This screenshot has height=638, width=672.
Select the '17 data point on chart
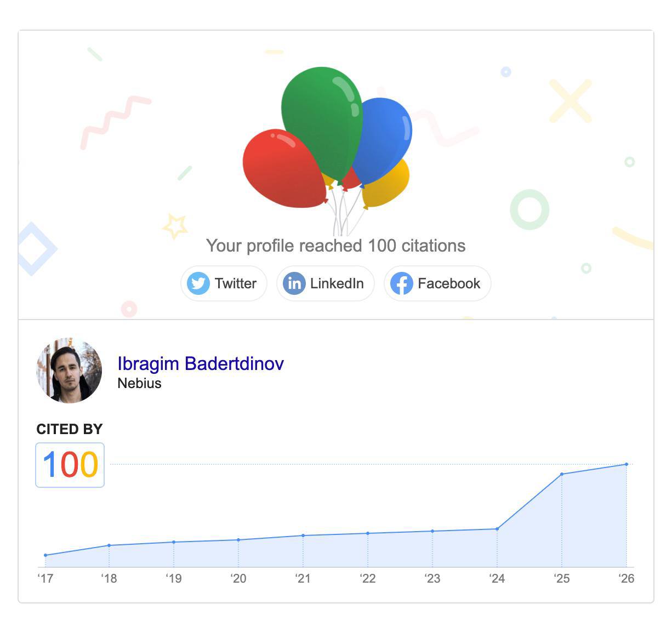tap(45, 555)
